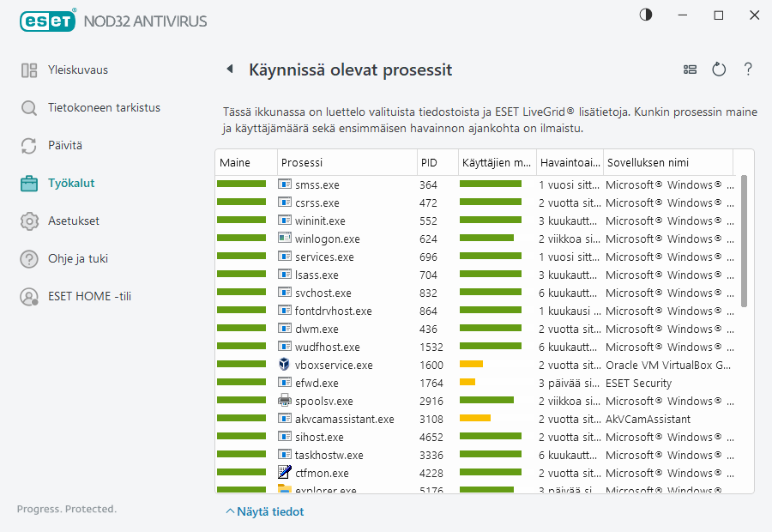Click the process list vertical scrollbar
772x532 pixels.
click(x=744, y=240)
